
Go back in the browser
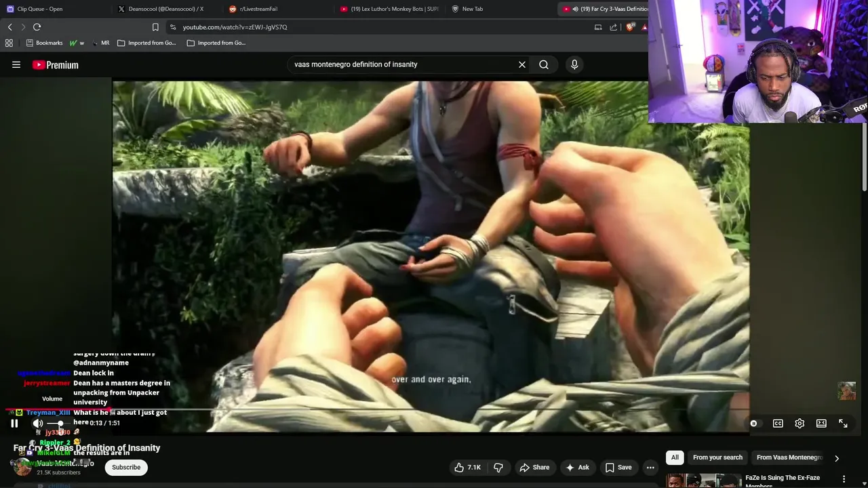(x=9, y=27)
